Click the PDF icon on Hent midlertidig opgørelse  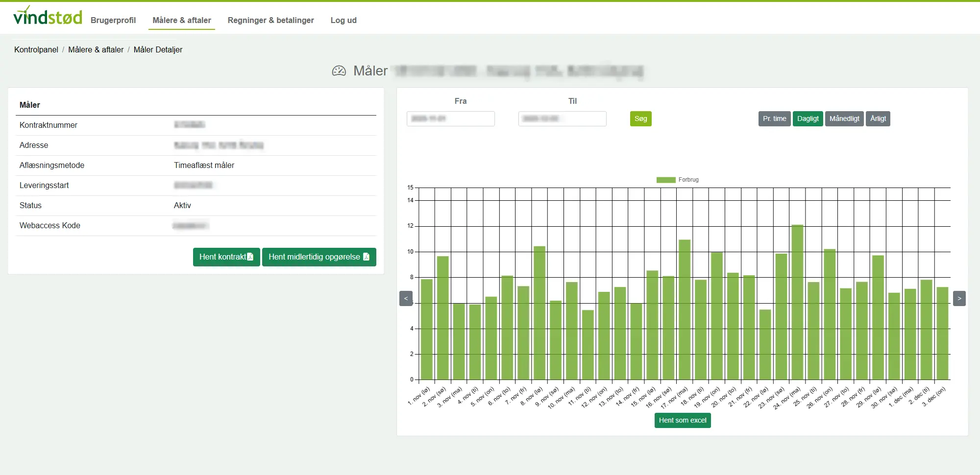(366, 257)
